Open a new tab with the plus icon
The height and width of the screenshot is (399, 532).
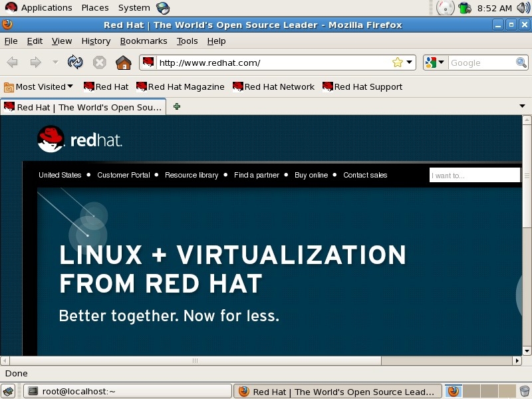click(x=177, y=106)
